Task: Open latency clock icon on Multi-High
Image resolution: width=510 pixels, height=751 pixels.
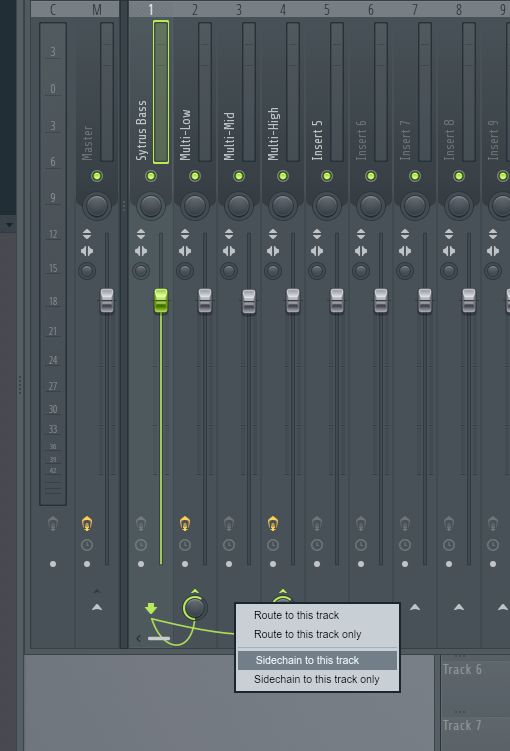Action: pos(273,545)
